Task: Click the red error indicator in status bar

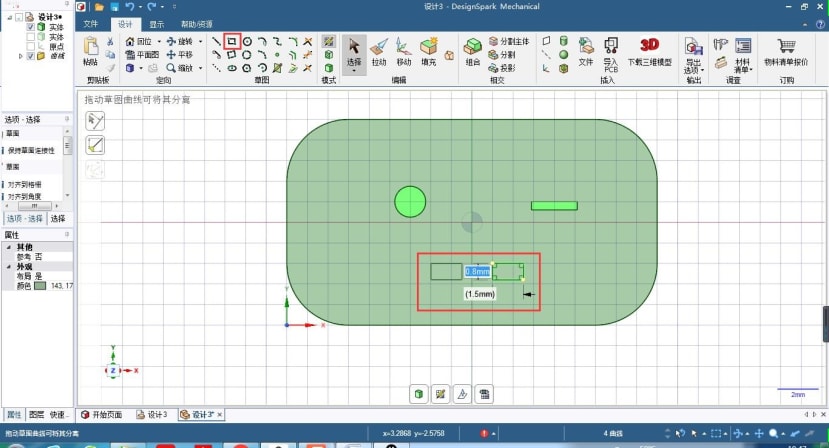Action: tap(484, 433)
